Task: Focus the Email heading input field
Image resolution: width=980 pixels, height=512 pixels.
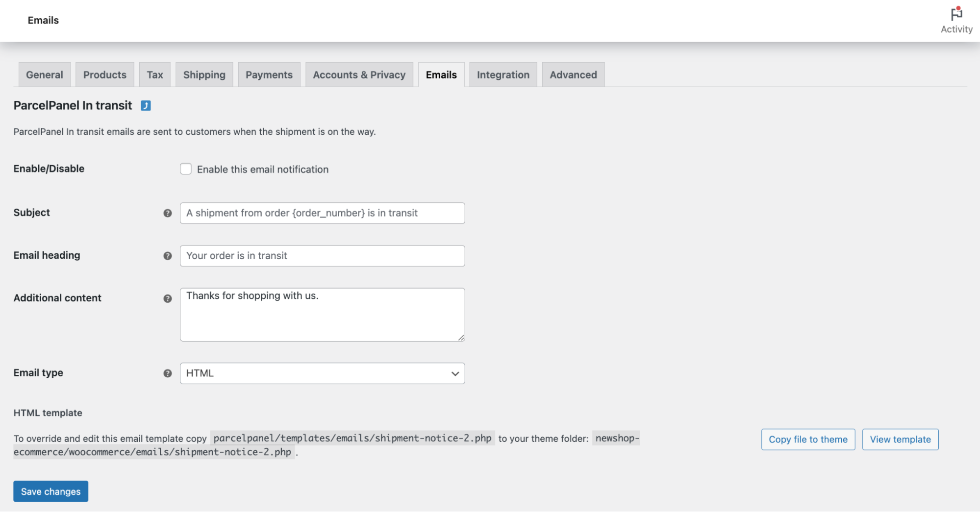Action: (x=322, y=256)
